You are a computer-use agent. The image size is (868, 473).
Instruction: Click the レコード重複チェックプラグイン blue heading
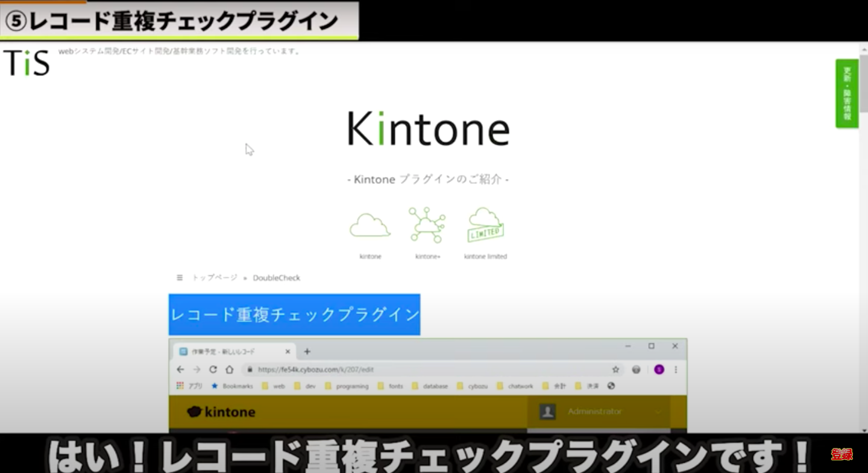(295, 315)
